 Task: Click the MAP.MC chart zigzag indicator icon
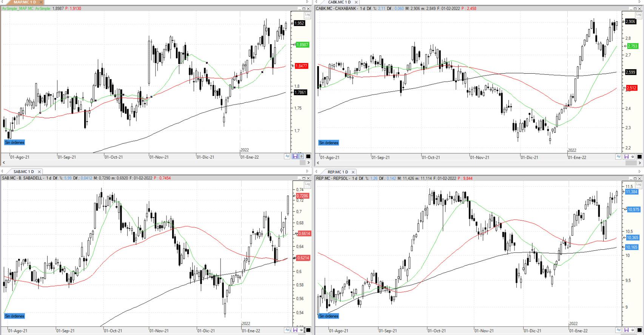point(288,156)
